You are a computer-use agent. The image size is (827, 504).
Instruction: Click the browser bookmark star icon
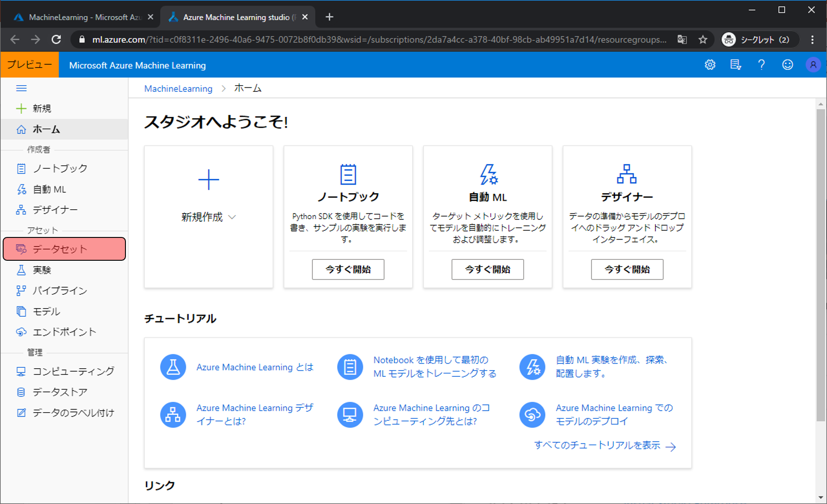(702, 39)
